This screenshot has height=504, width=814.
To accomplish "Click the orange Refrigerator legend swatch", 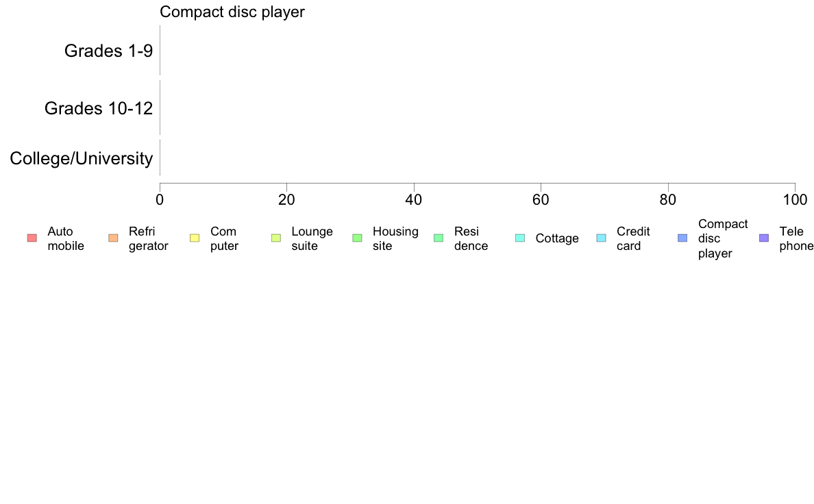I will click(113, 238).
